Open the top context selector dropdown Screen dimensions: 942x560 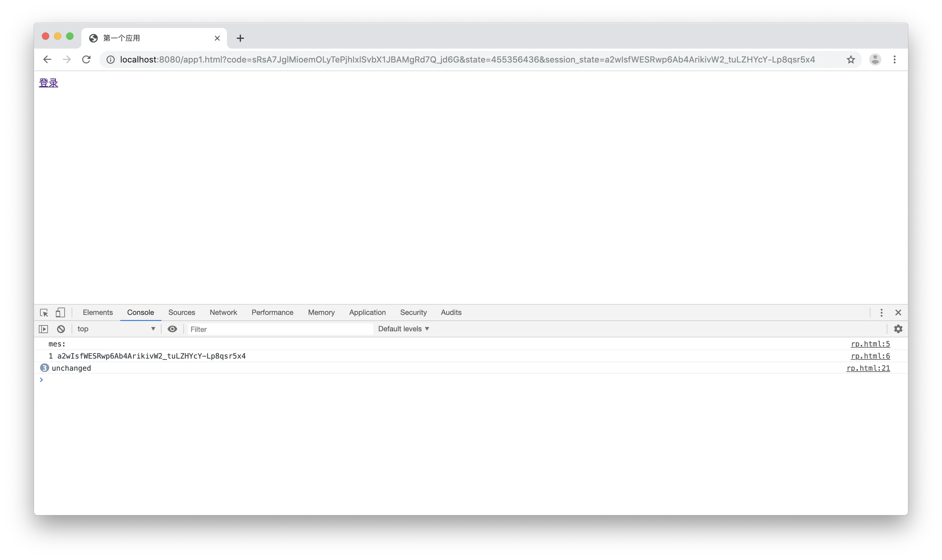click(116, 329)
